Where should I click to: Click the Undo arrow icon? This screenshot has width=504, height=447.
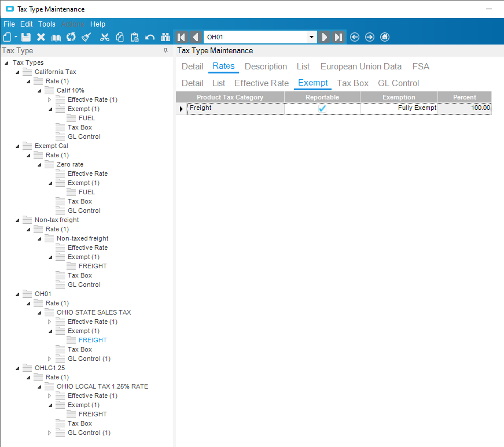pyautogui.click(x=150, y=37)
